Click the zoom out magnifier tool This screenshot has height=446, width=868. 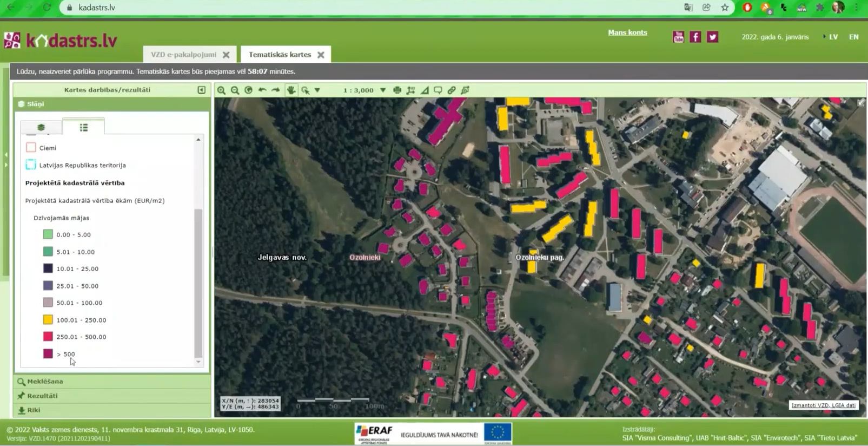(235, 90)
